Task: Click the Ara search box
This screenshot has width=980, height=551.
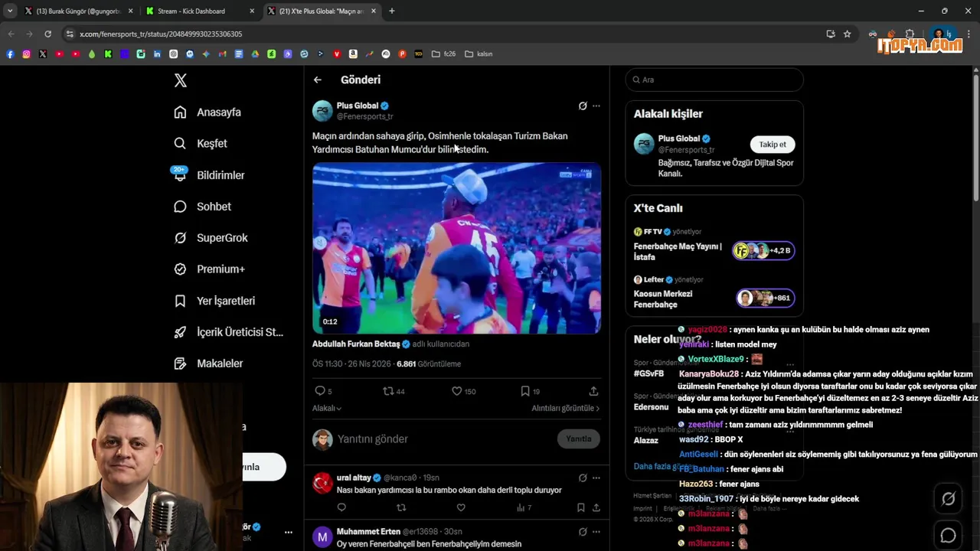Action: click(714, 80)
